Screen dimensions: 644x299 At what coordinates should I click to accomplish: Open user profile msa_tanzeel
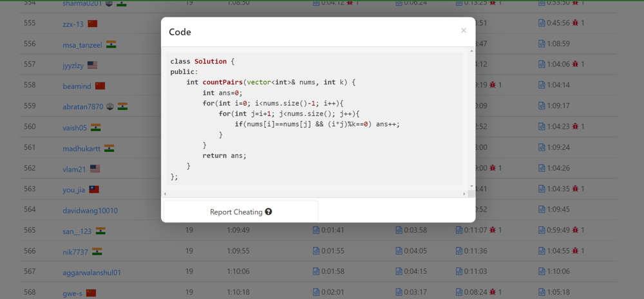(82, 44)
